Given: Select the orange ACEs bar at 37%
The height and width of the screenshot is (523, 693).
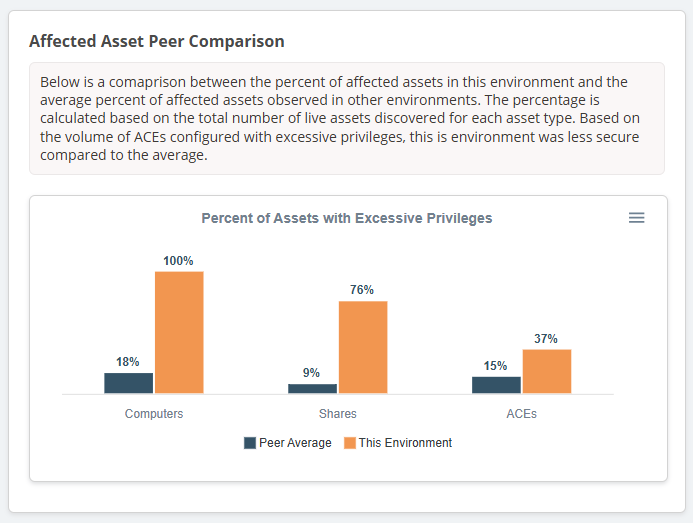Looking at the screenshot, I should pyautogui.click(x=547, y=371).
